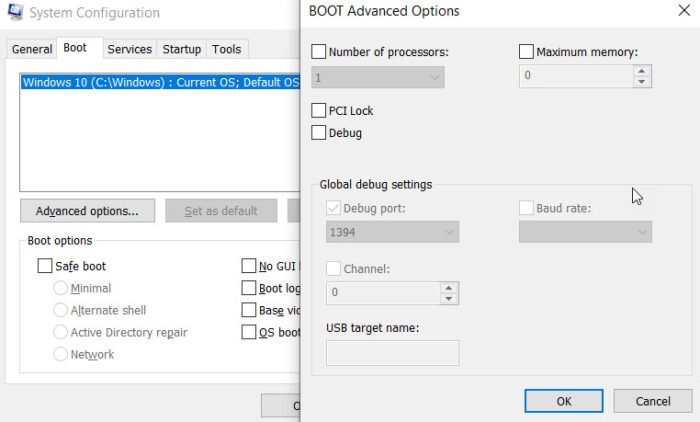Viewport: 700px width, 422px height.
Task: Open the Startup tab
Action: (x=181, y=49)
